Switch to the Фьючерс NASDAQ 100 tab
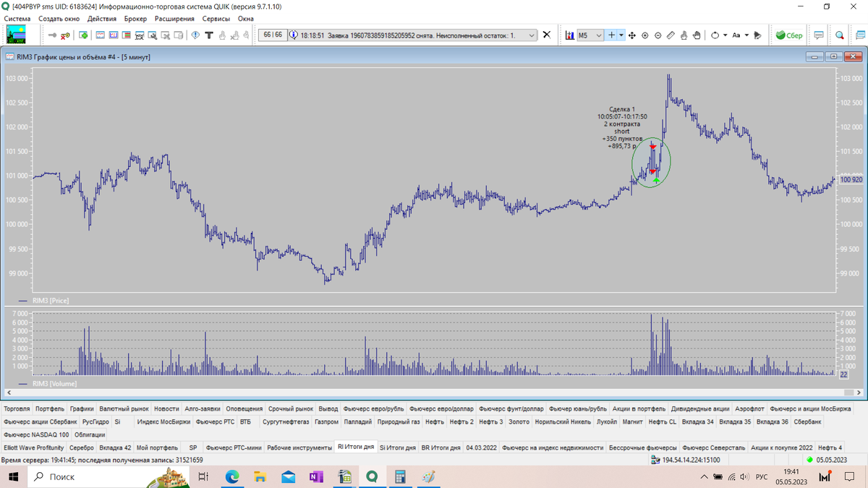This screenshot has height=488, width=868. click(x=36, y=435)
